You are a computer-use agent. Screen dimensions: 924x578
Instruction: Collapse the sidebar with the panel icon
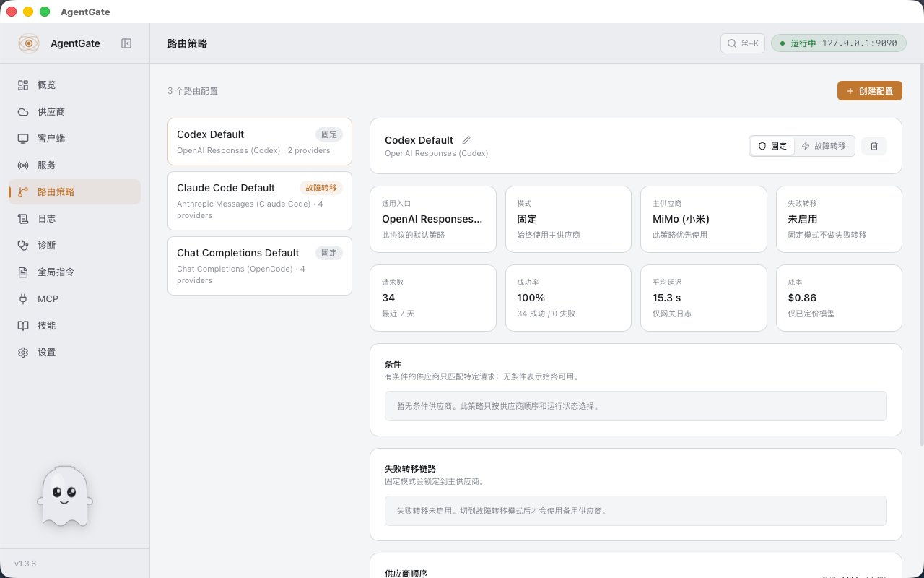pos(126,43)
